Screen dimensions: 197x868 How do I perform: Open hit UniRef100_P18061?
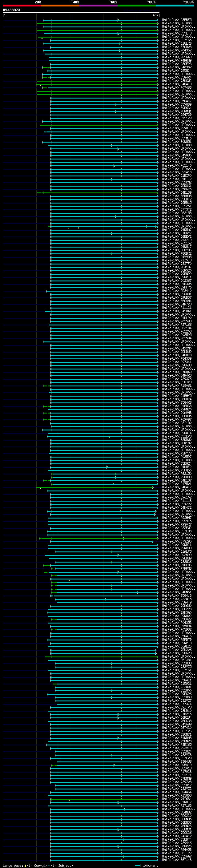pos(177,386)
